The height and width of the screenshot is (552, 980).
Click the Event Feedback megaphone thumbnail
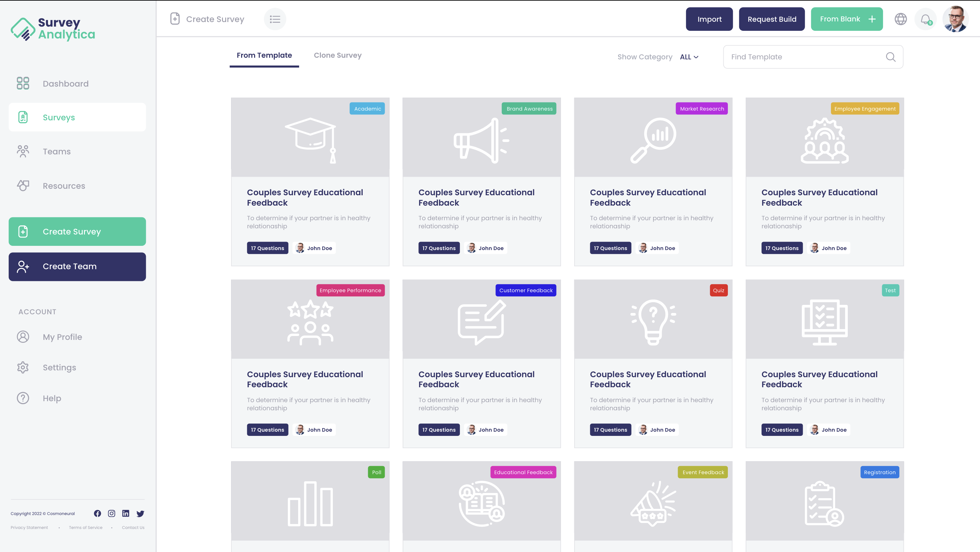point(653,504)
